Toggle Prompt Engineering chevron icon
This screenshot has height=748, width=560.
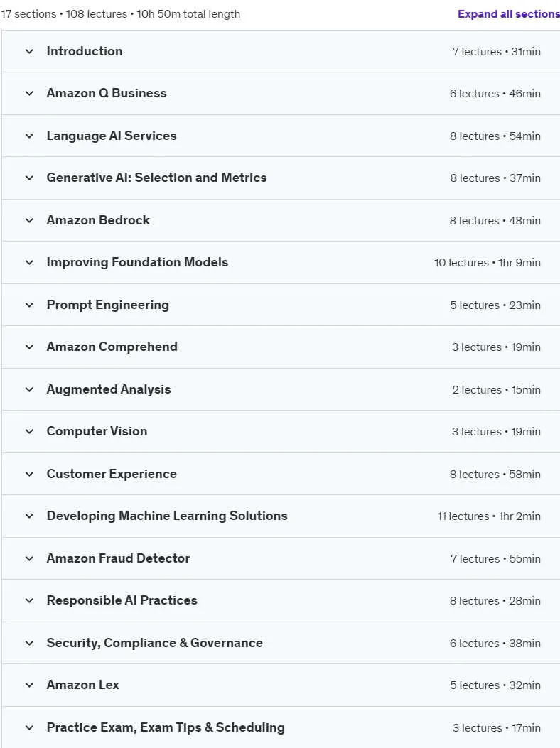[x=30, y=305]
